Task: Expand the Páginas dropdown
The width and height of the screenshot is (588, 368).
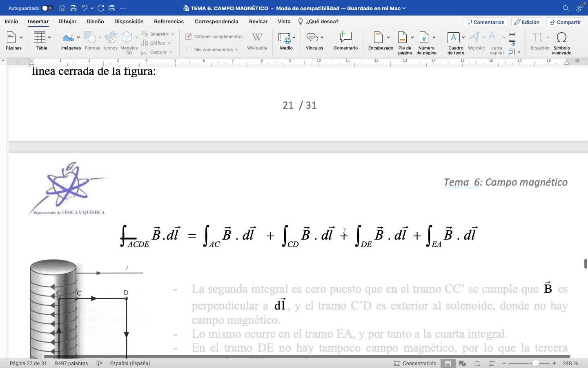Action: point(21,37)
